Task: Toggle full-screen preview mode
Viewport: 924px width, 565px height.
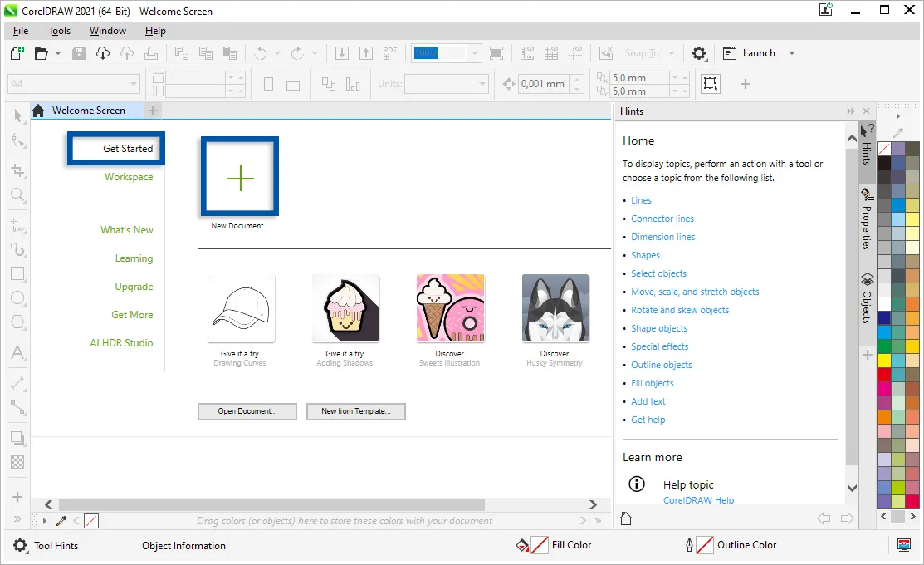Action: point(496,52)
